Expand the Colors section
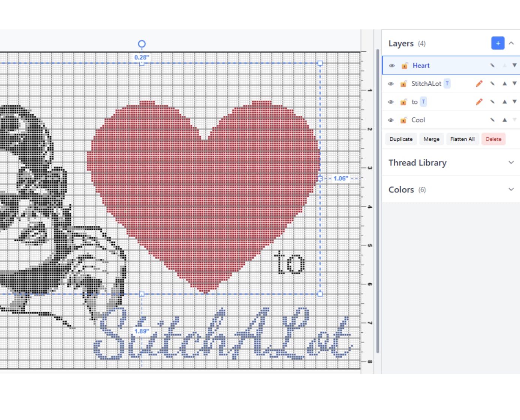Screen dimensions: 520x420 [x=511, y=189]
